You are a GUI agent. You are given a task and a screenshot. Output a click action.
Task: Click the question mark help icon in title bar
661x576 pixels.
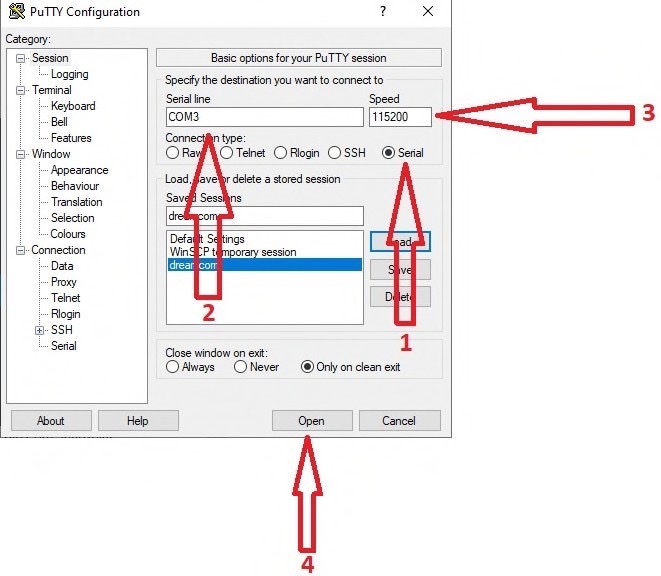tap(383, 11)
